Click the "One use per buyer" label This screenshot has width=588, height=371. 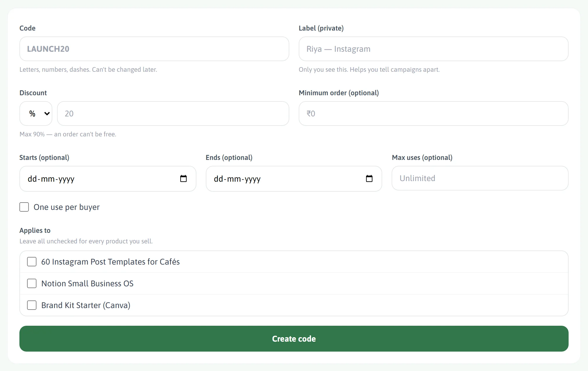67,207
